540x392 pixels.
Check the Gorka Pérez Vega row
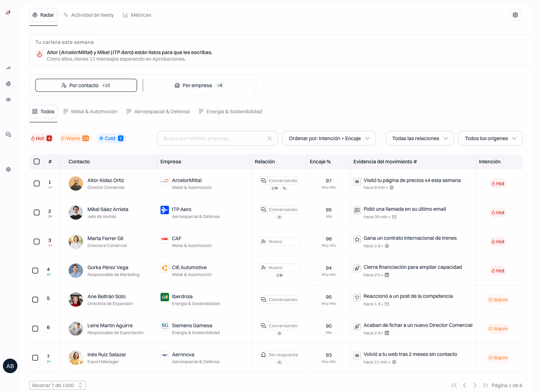pos(35,271)
